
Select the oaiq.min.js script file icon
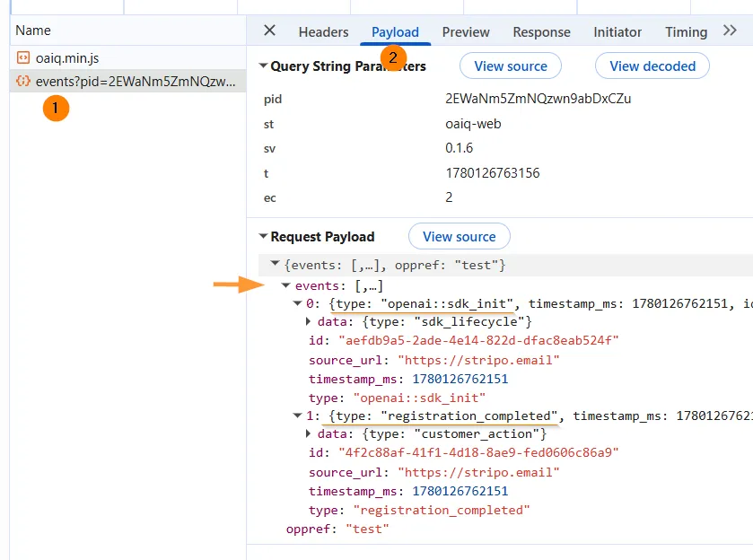23,57
